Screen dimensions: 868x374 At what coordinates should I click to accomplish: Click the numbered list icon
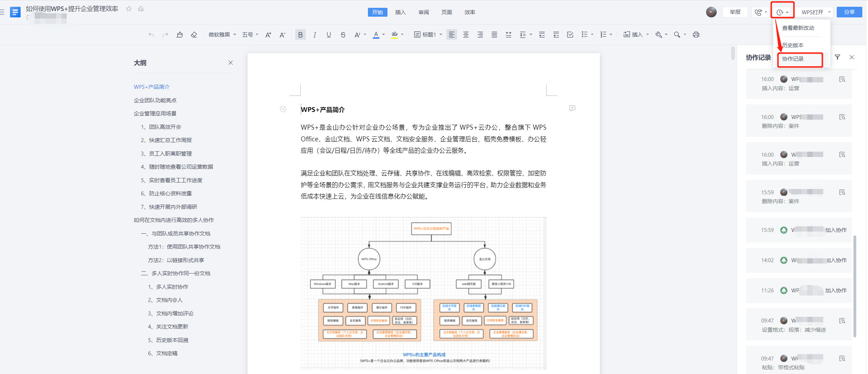[603, 34]
